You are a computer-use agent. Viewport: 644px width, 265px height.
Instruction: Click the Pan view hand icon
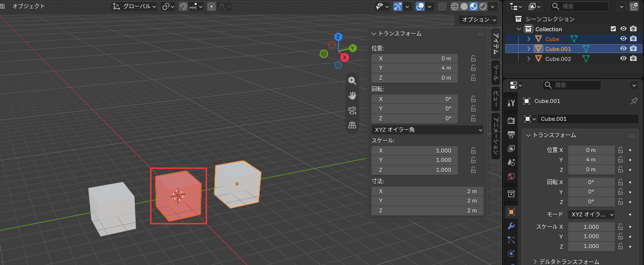[352, 96]
